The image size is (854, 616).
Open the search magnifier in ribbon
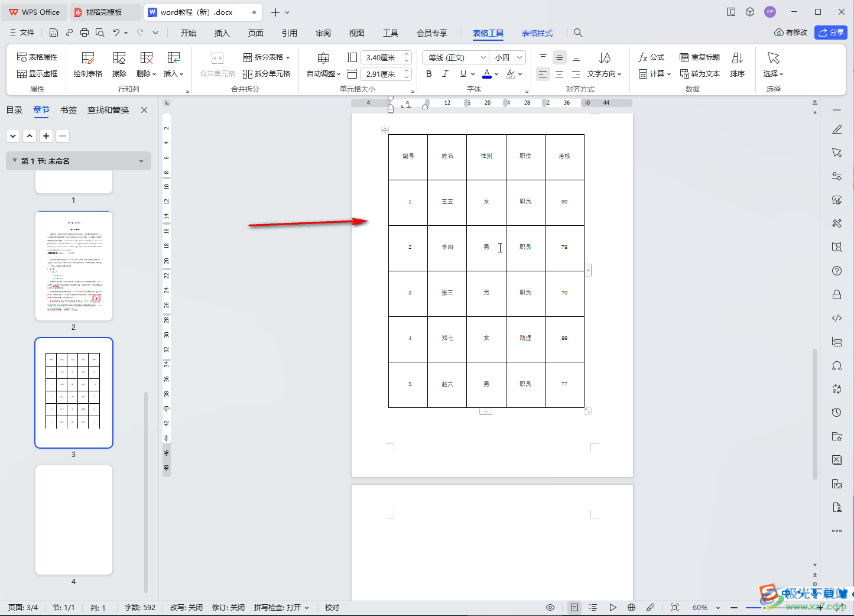click(578, 33)
